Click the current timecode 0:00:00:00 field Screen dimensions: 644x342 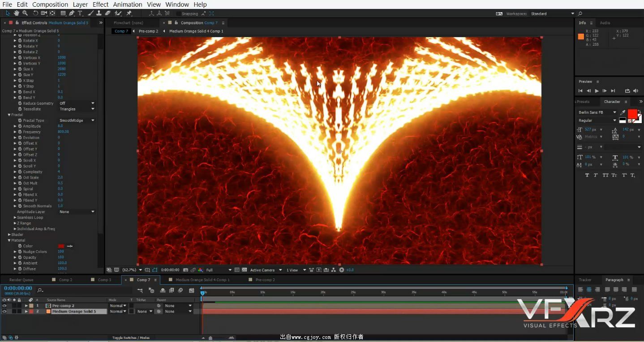[18, 288]
